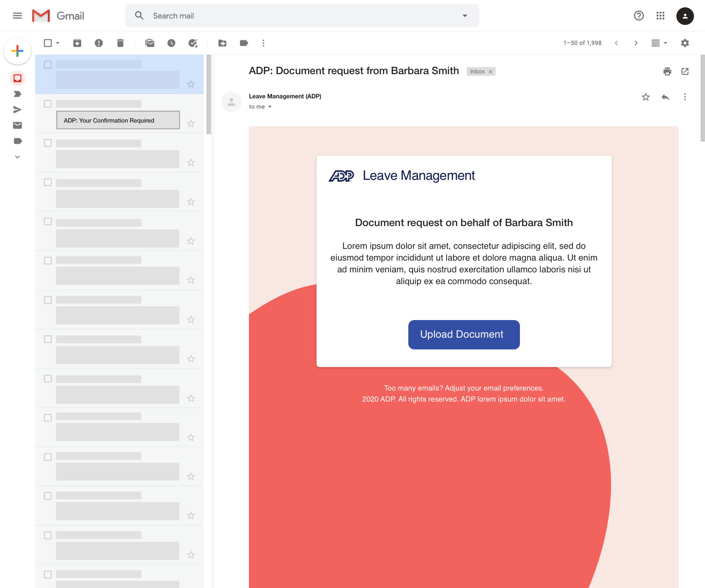Click the search magnifier icon
The image size is (705, 588).
[x=139, y=15]
